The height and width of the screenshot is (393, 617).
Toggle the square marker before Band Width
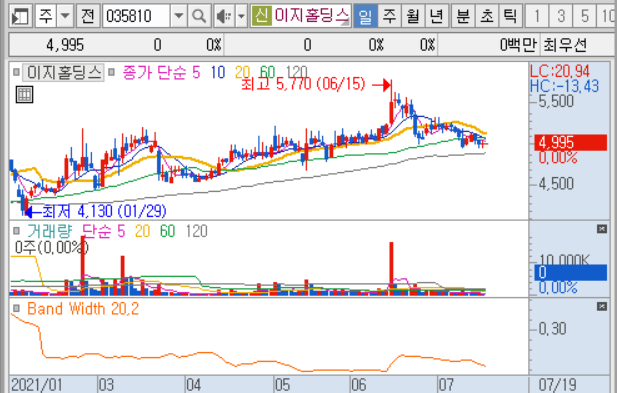tap(16, 308)
